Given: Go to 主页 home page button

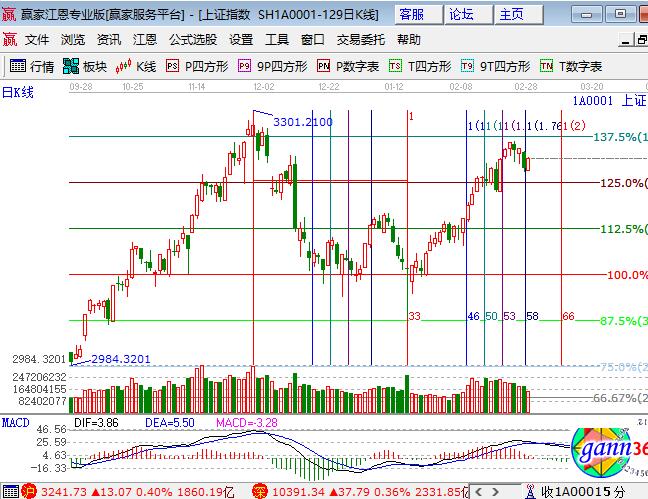Looking at the screenshot, I should (x=511, y=14).
